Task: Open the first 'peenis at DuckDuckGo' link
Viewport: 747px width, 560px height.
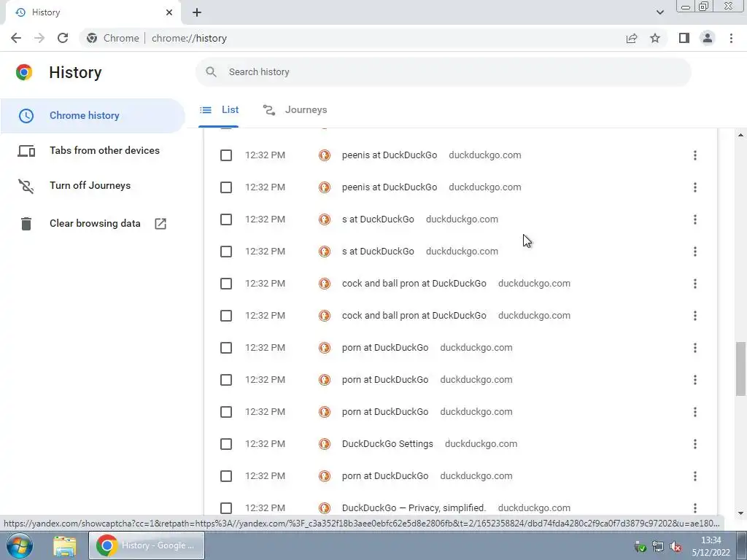Action: [x=390, y=155]
